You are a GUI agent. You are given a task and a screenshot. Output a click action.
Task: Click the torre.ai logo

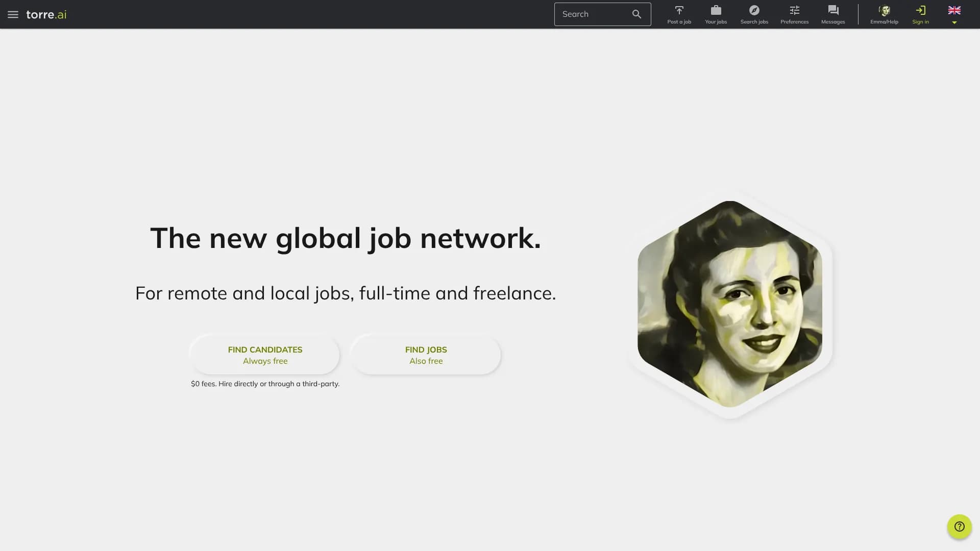coord(46,14)
